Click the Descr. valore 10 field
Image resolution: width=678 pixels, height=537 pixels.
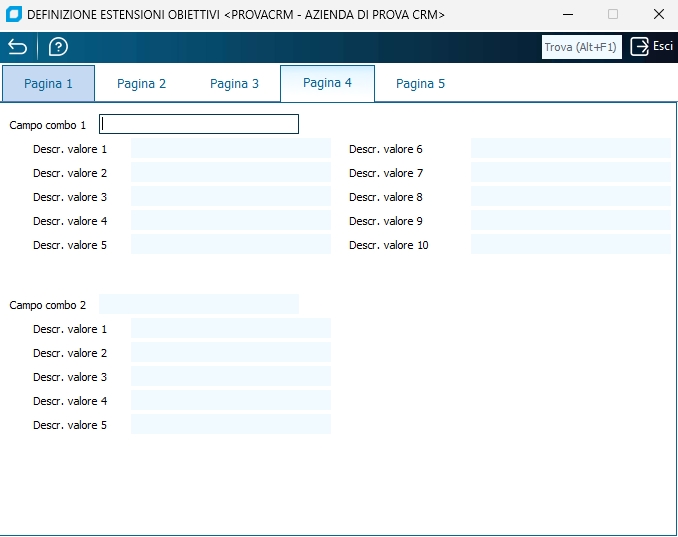click(571, 244)
